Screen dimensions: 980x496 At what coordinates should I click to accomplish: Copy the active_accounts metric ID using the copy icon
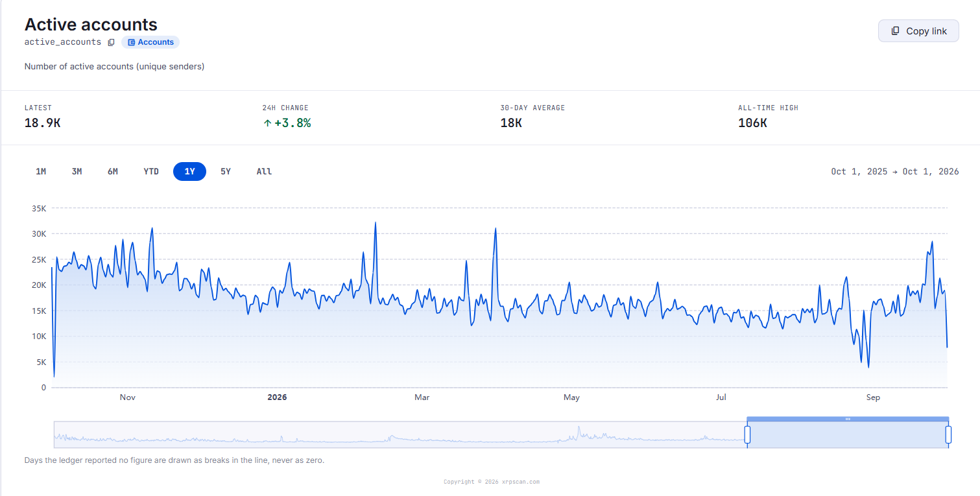pos(111,42)
